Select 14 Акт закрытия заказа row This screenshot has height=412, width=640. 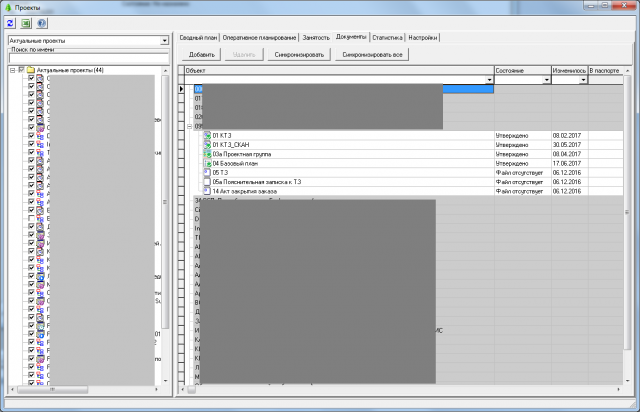[x=403, y=191]
